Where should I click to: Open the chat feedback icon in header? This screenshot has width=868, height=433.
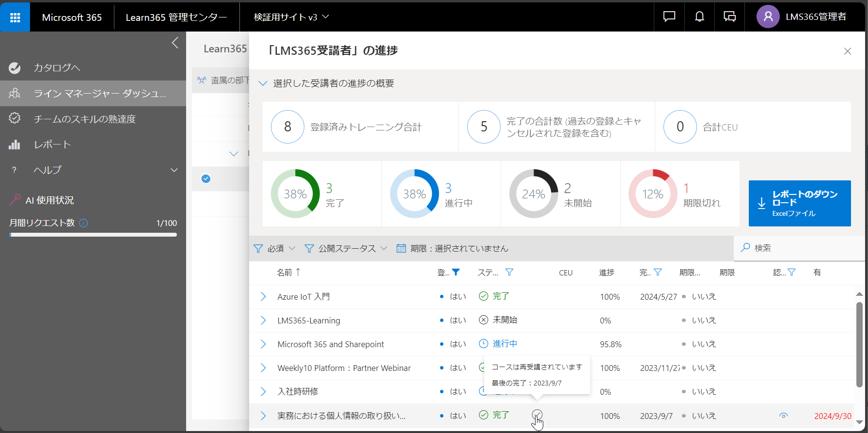tap(669, 16)
